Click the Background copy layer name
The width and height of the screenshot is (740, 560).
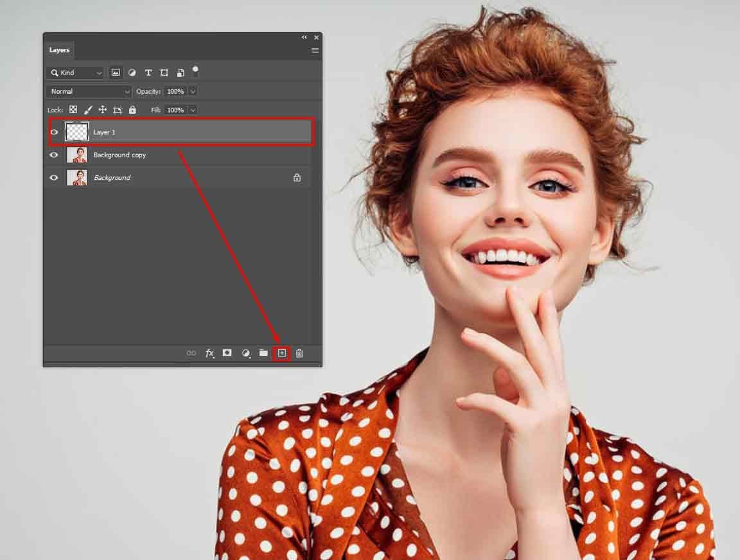(x=119, y=155)
